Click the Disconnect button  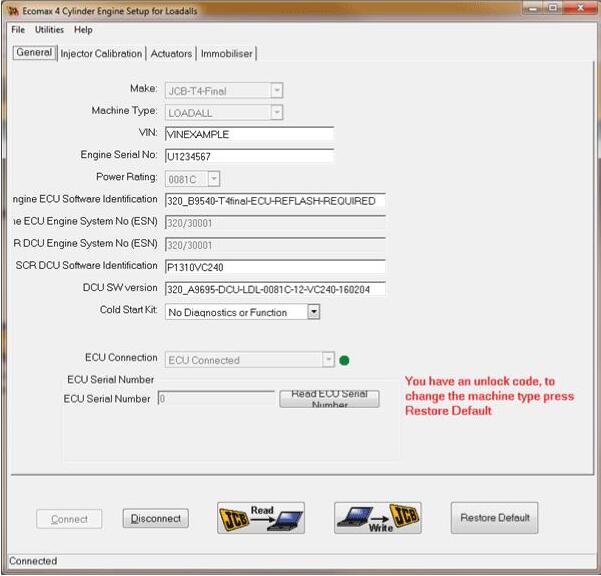[x=156, y=518]
